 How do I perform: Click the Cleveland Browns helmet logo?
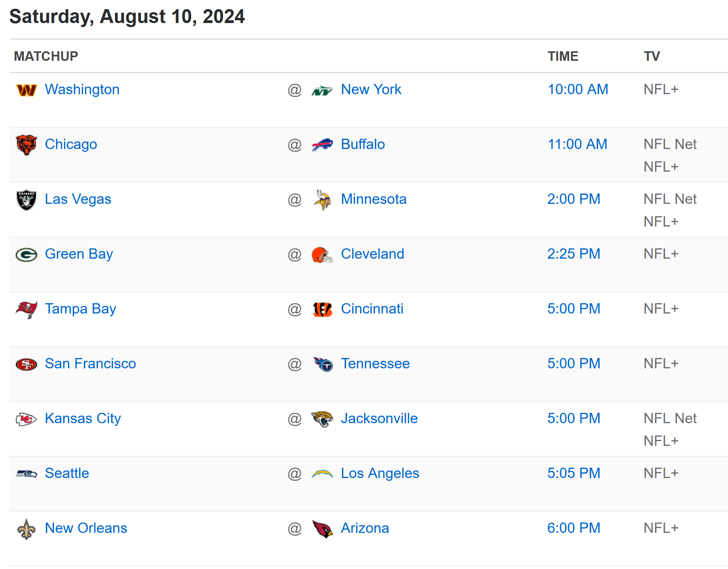[322, 255]
